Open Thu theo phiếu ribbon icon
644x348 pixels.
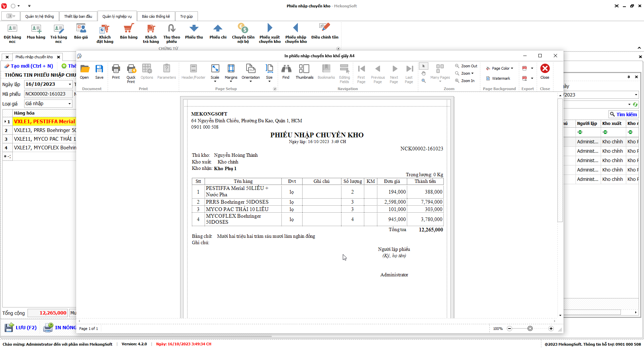point(172,33)
